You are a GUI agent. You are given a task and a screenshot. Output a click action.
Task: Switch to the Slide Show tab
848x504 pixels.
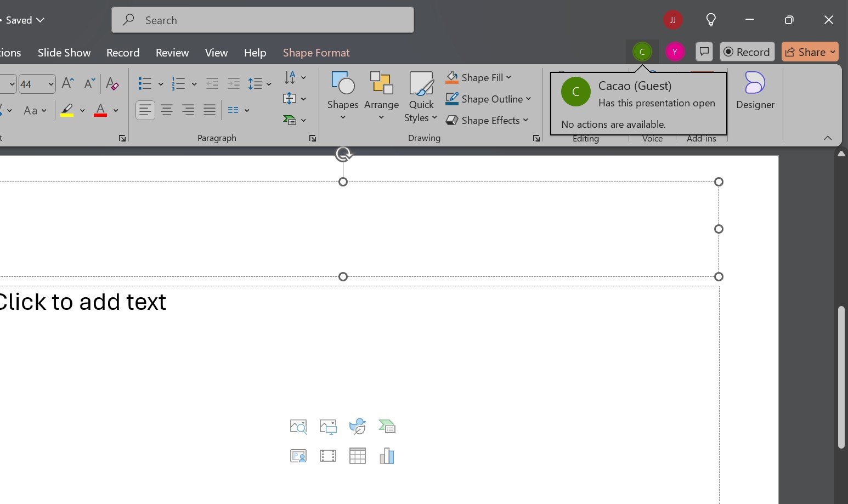[x=64, y=53]
